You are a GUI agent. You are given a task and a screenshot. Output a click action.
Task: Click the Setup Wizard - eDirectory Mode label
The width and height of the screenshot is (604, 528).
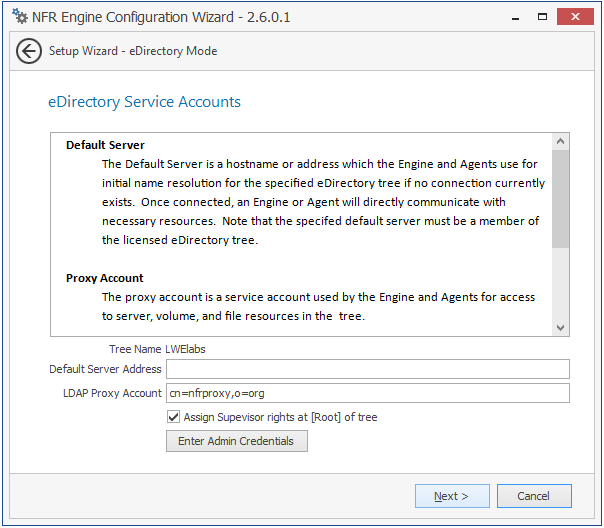point(133,51)
